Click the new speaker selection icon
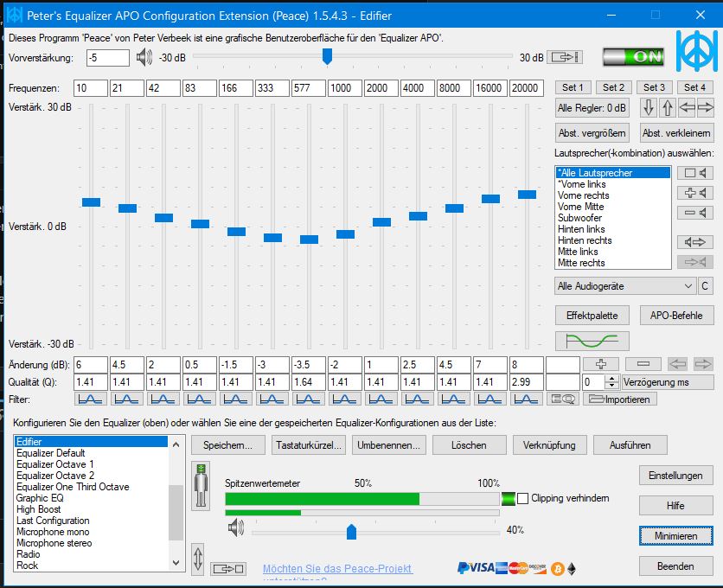723x588 pixels. pyautogui.click(x=694, y=173)
